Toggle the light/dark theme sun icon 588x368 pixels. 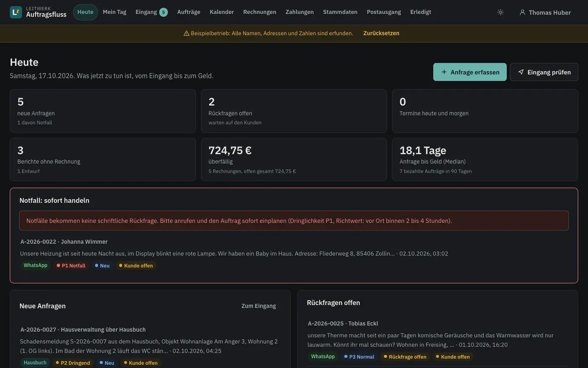pos(500,12)
